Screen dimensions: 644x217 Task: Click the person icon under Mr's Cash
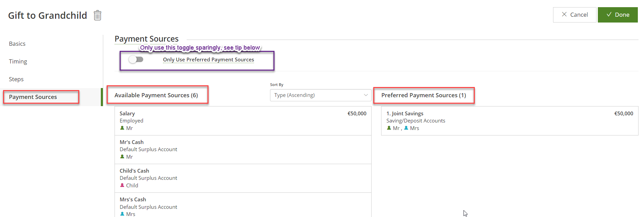122,157
